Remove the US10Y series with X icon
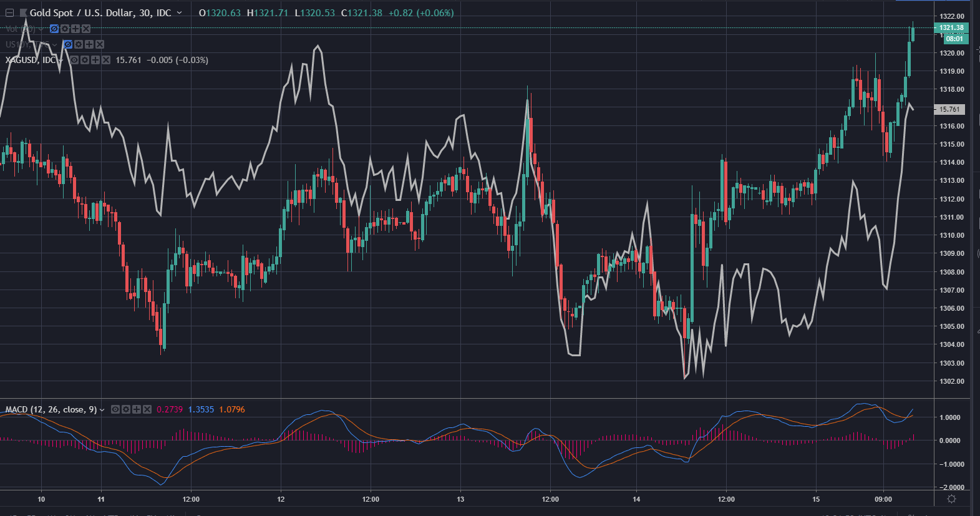The width and height of the screenshot is (980, 516). click(100, 44)
